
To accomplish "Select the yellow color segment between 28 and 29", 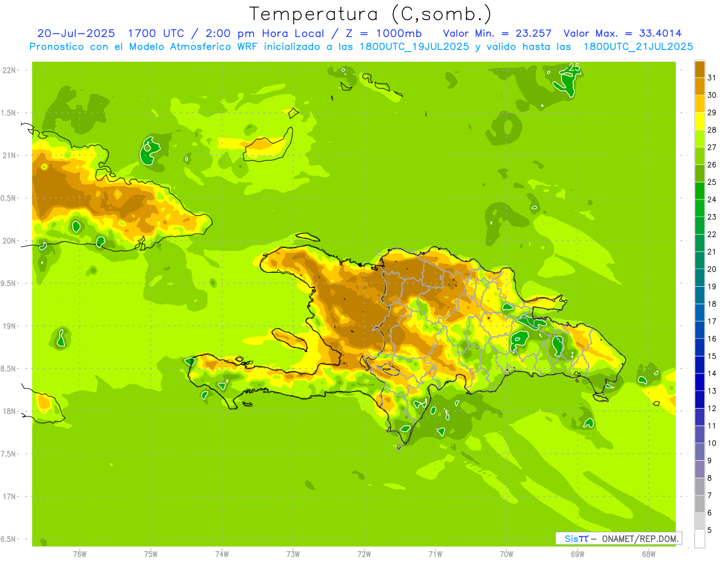I will point(699,121).
